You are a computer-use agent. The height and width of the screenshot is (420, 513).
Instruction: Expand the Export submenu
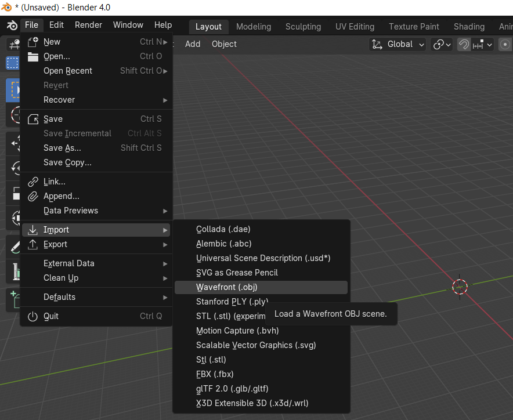coord(96,244)
